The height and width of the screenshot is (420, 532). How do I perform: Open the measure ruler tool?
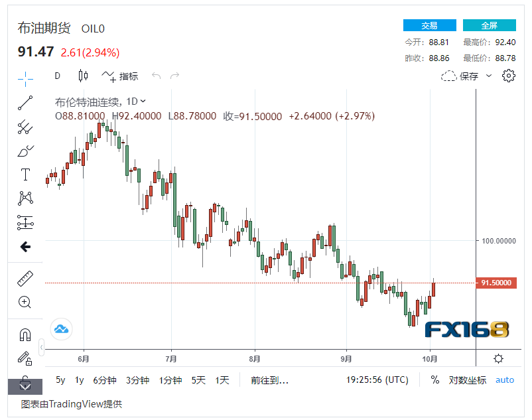click(25, 278)
